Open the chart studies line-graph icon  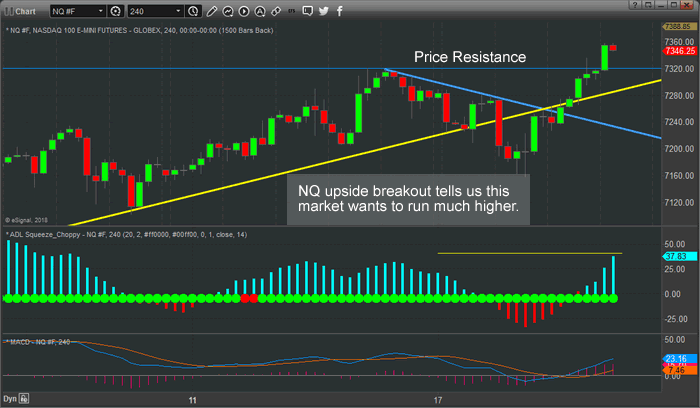pyautogui.click(x=228, y=11)
